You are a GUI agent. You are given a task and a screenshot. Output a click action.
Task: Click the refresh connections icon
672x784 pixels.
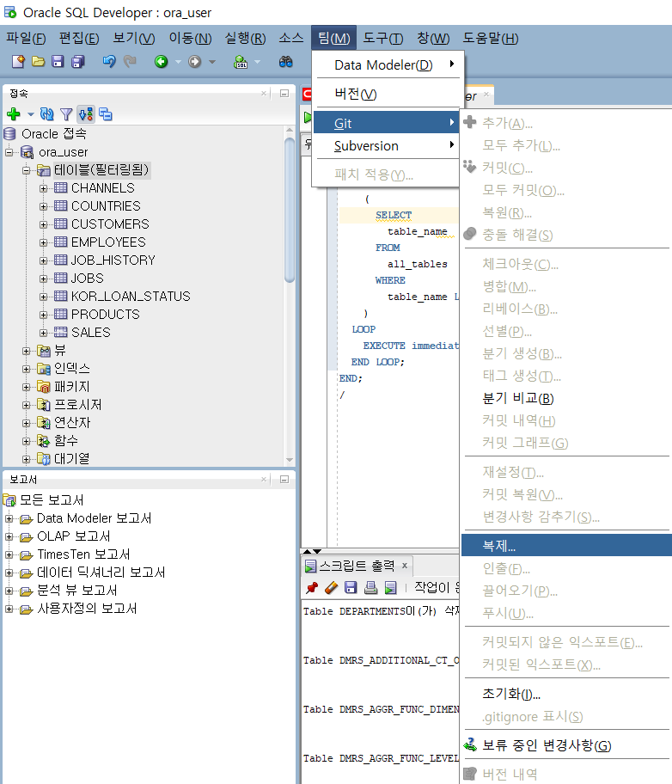46,114
